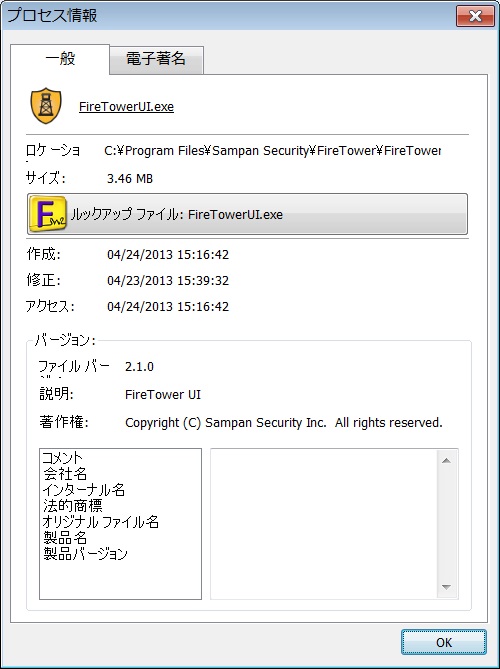500x669 pixels.
Task: Click the Copyright (C) Sampan Security Inc. text
Action: pyautogui.click(x=284, y=423)
